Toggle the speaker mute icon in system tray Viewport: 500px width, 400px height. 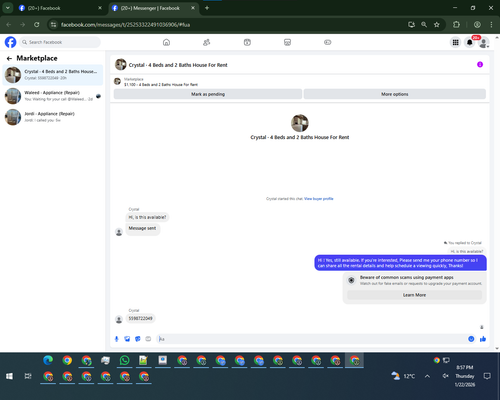[445, 376]
